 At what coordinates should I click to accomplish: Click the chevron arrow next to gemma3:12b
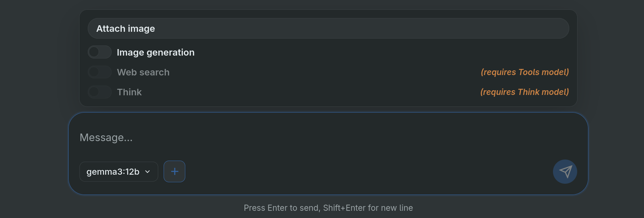click(x=147, y=172)
